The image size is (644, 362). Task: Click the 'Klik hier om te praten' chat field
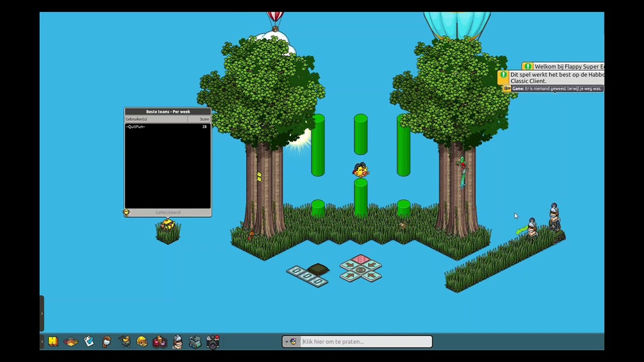point(366,342)
